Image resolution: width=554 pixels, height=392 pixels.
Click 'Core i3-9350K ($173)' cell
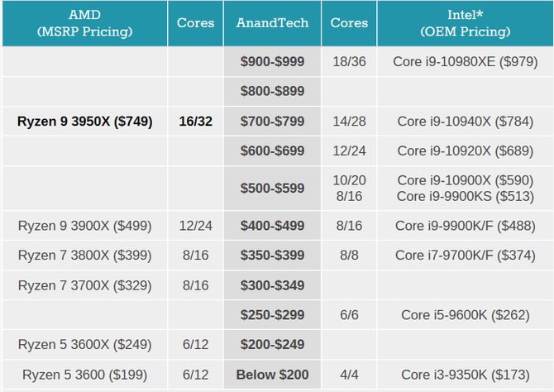point(465,375)
